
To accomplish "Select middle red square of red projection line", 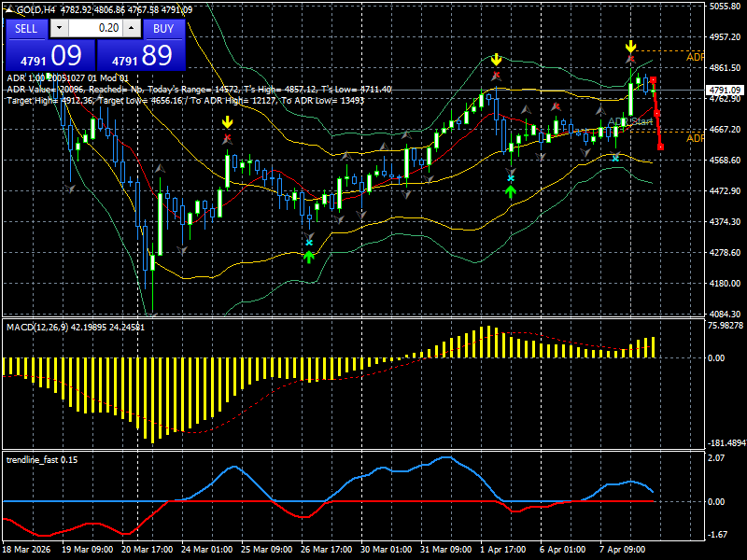I will [x=656, y=113].
